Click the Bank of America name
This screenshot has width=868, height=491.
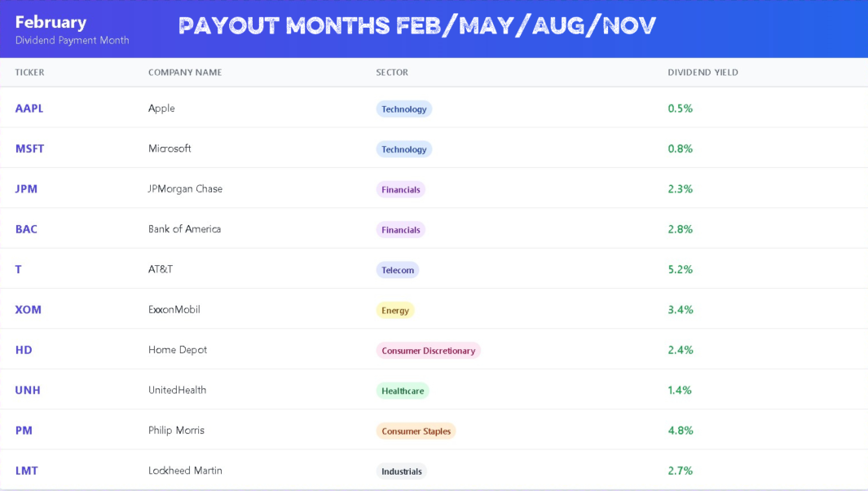[x=184, y=229]
